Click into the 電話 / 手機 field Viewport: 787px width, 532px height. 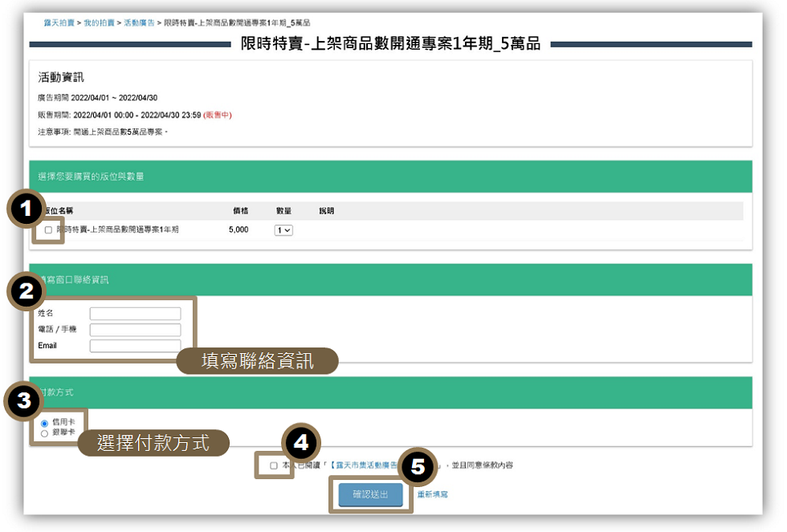point(135,330)
